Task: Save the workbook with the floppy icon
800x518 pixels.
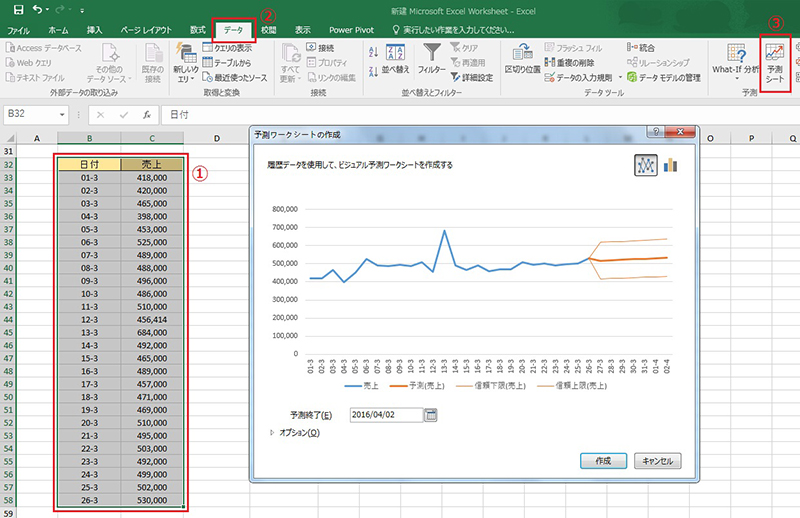Action: point(18,10)
